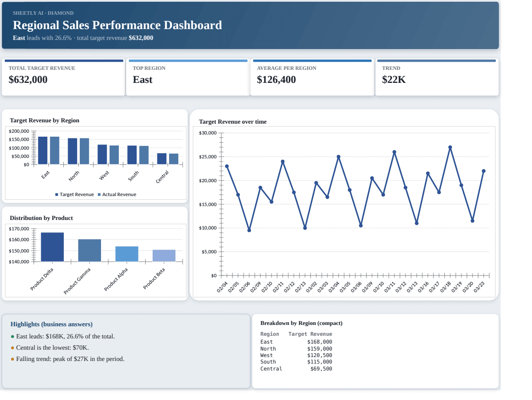Click the 'Falling trend' highlight line
This screenshot has width=532, height=400.
pyautogui.click(x=70, y=359)
